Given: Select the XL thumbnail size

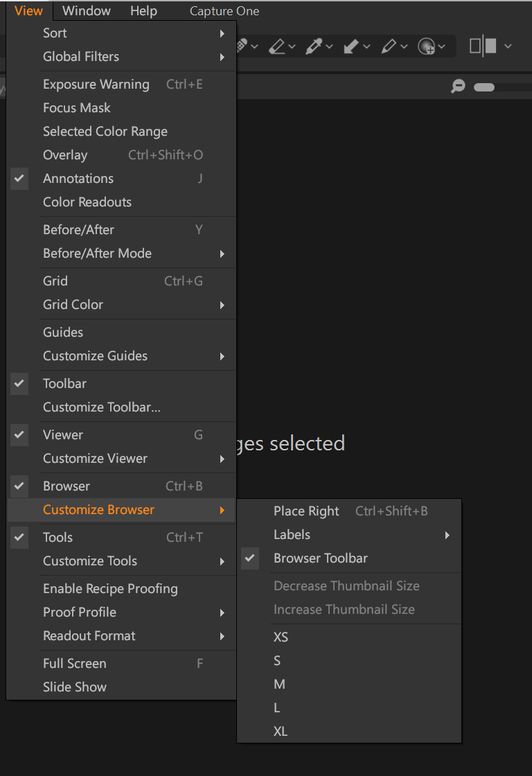Looking at the screenshot, I should (281, 731).
